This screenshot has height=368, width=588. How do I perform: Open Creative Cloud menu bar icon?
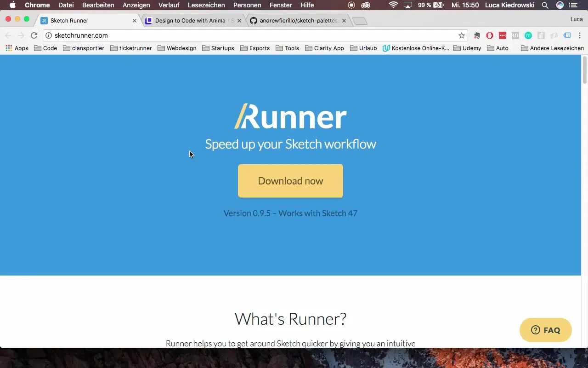tap(366, 5)
